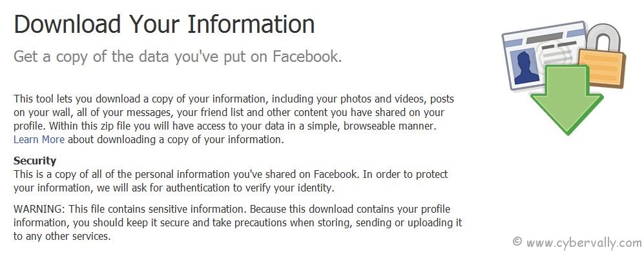Click the www.cybervally.com watermark text
This screenshot has width=644, height=254.
click(583, 242)
